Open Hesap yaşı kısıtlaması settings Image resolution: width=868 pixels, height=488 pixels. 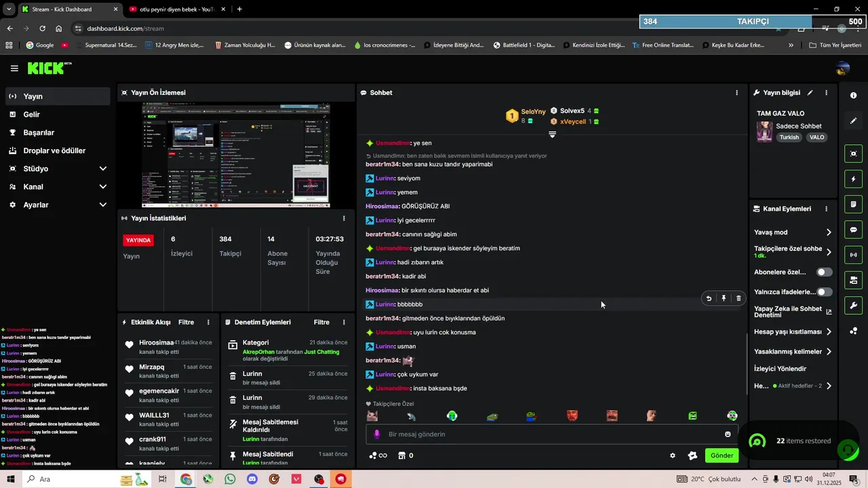(x=793, y=332)
